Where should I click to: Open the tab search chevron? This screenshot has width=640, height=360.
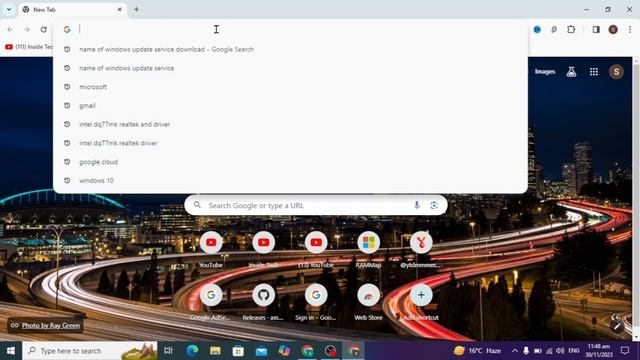coord(9,9)
